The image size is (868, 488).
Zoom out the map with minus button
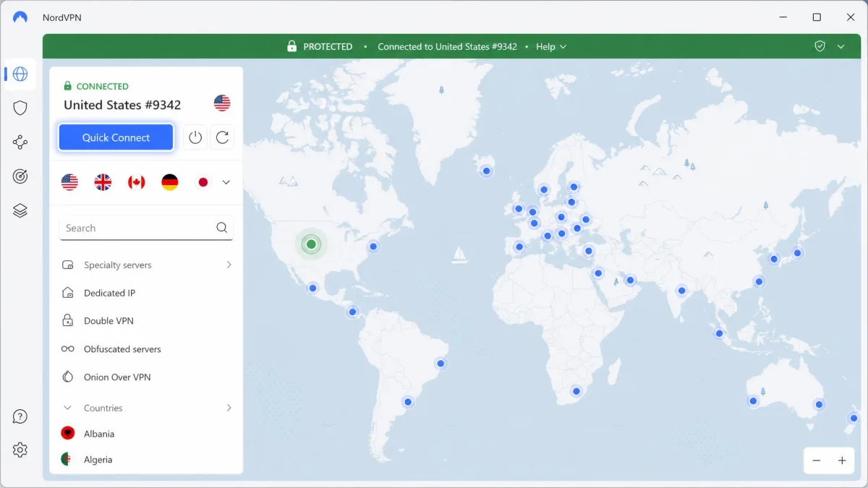pos(817,461)
